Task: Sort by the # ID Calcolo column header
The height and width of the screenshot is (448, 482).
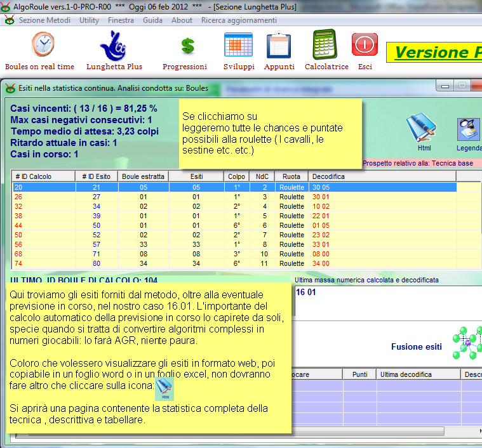Action: (x=44, y=176)
